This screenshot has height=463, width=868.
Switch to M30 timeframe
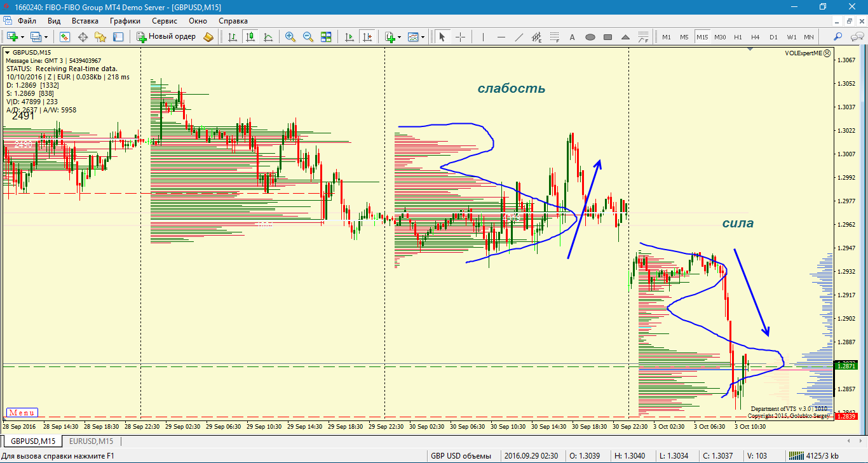coord(720,37)
